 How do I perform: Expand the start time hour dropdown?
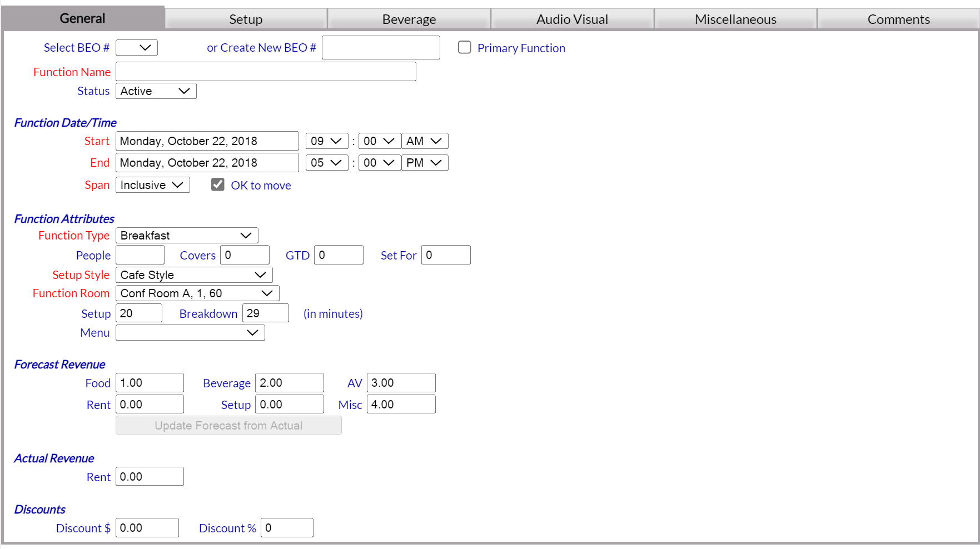click(x=326, y=141)
